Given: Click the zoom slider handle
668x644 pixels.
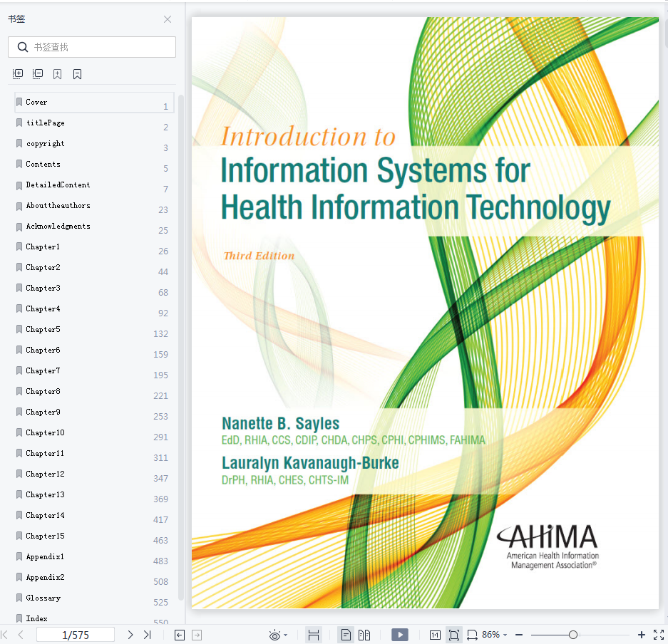Looking at the screenshot, I should [573, 635].
